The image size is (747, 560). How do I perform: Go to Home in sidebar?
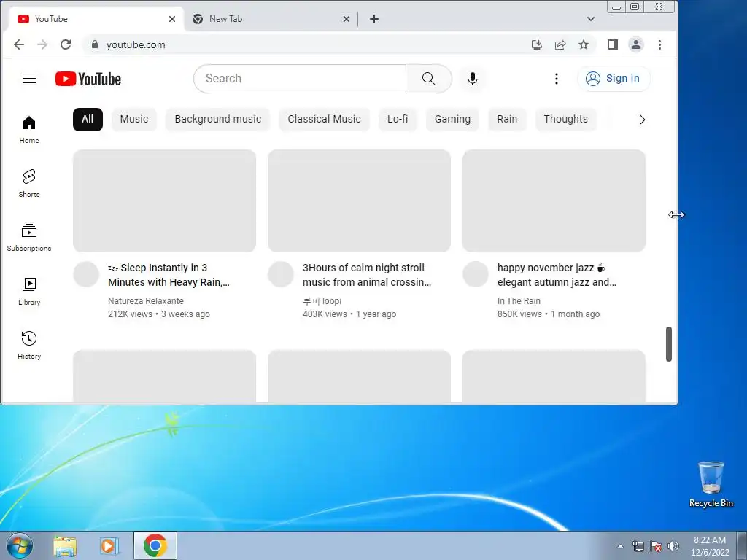tap(29, 130)
